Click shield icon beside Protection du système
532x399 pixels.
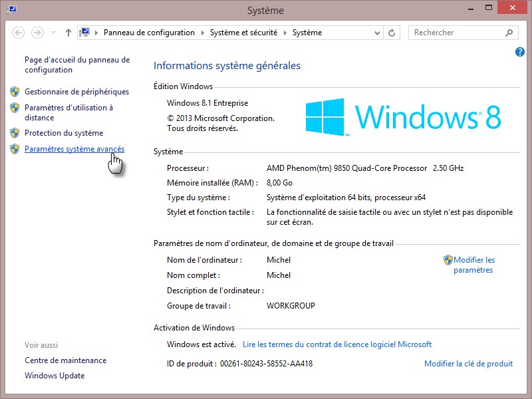pos(15,133)
